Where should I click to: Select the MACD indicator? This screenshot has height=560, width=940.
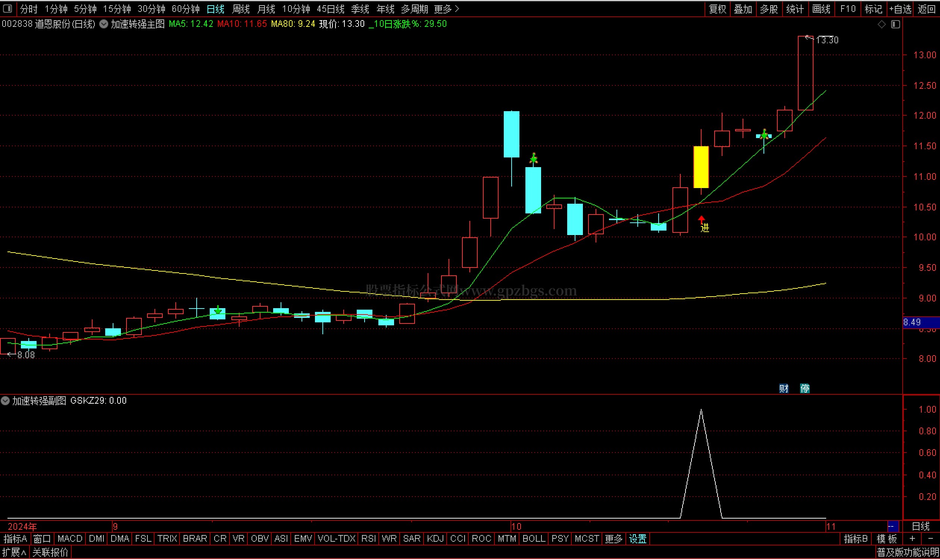[70, 539]
